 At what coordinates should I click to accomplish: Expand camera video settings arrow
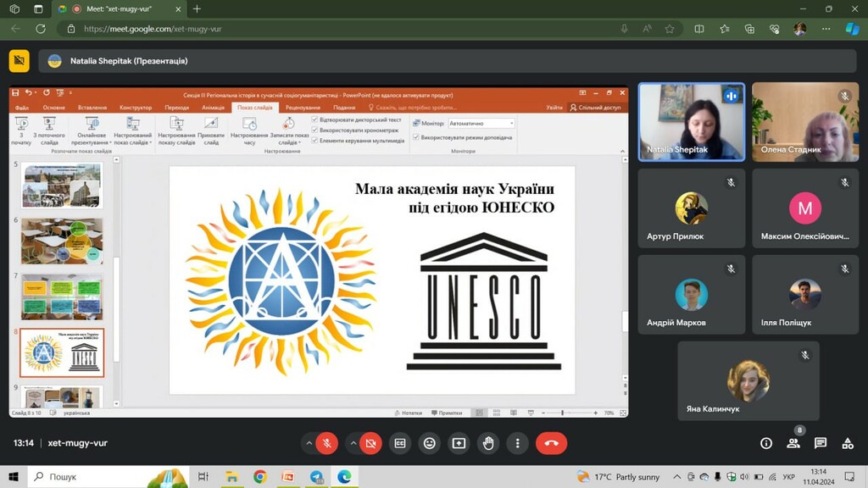click(353, 443)
